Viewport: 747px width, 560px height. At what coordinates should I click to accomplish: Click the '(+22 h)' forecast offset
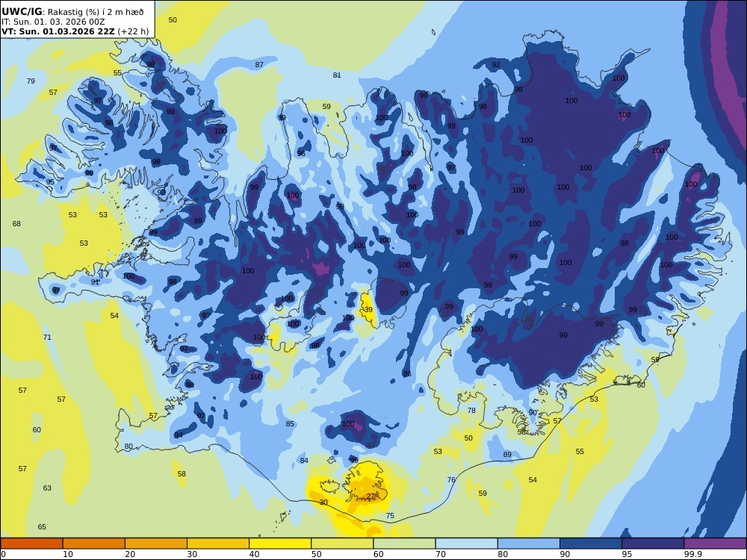point(133,32)
